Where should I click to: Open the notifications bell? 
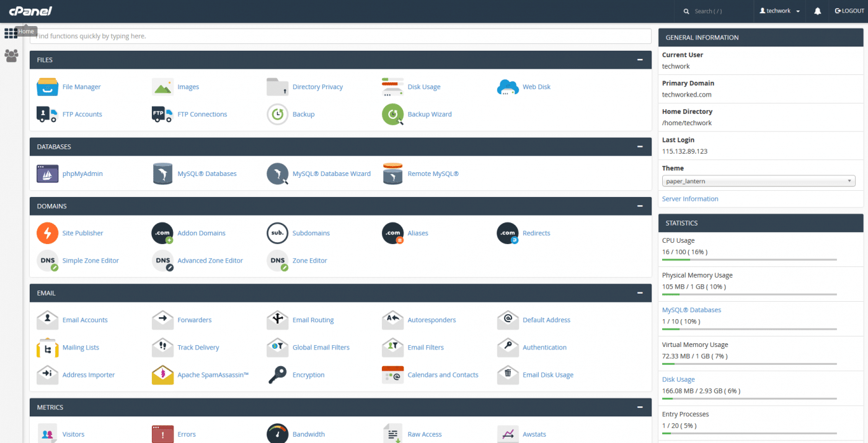[x=817, y=11]
